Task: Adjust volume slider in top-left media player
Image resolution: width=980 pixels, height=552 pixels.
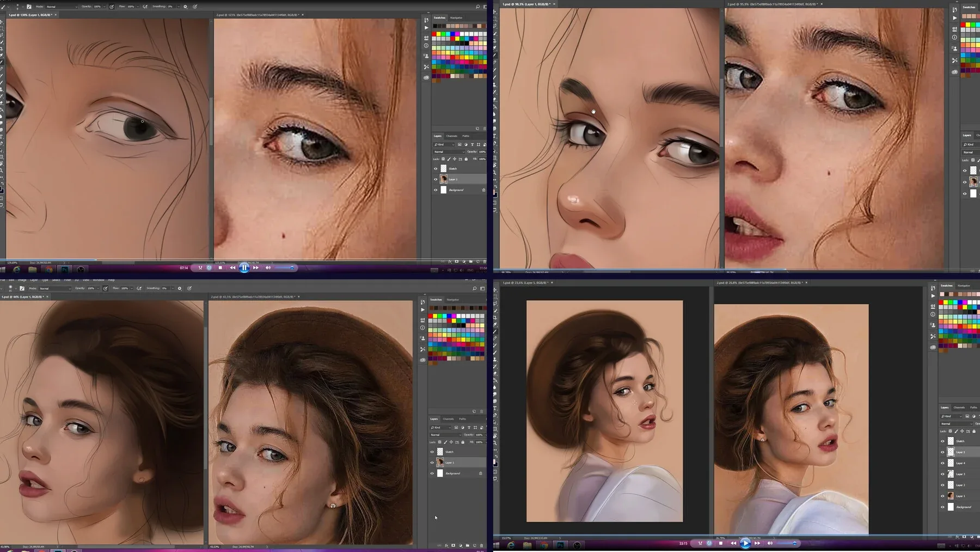Action: (x=284, y=268)
